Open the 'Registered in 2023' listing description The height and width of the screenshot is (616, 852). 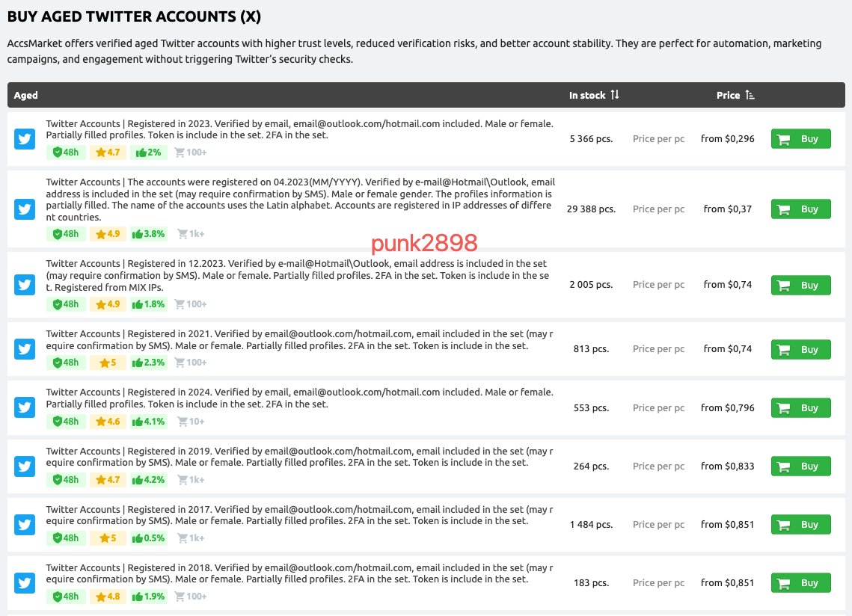[x=299, y=129]
